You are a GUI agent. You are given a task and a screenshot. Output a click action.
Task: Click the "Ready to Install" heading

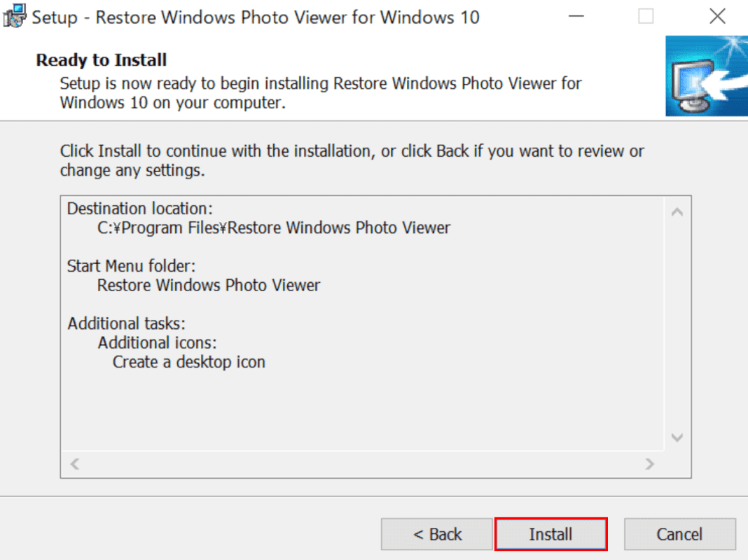[x=101, y=60]
